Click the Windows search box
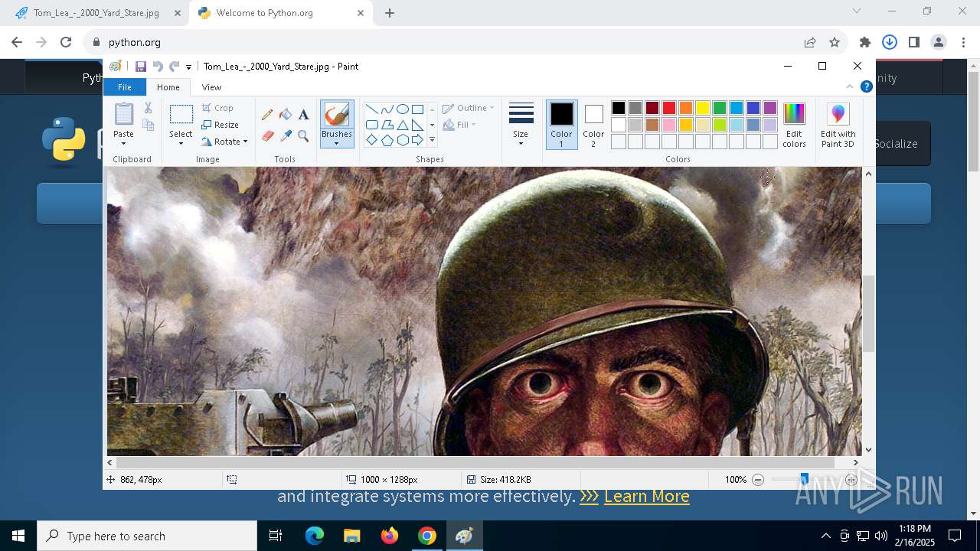The width and height of the screenshot is (980, 551). (x=147, y=536)
